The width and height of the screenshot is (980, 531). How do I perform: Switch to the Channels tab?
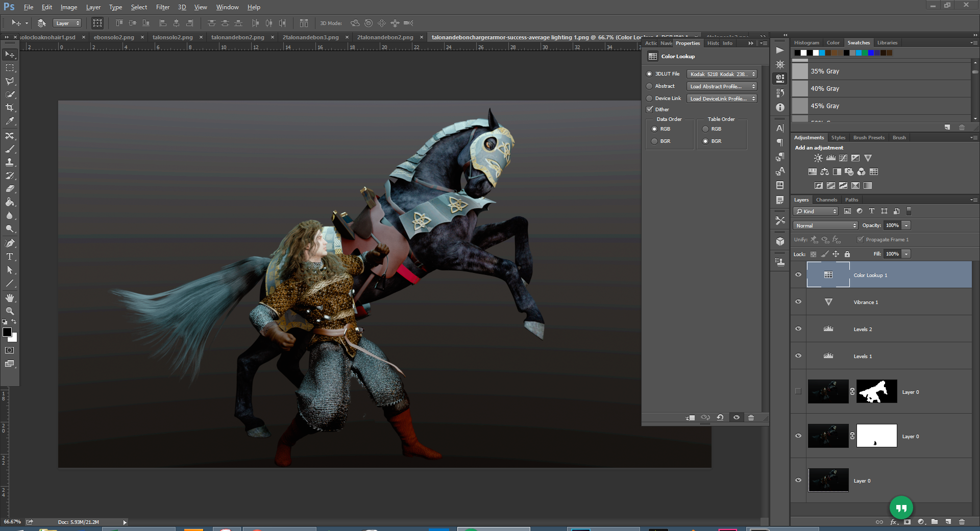826,200
